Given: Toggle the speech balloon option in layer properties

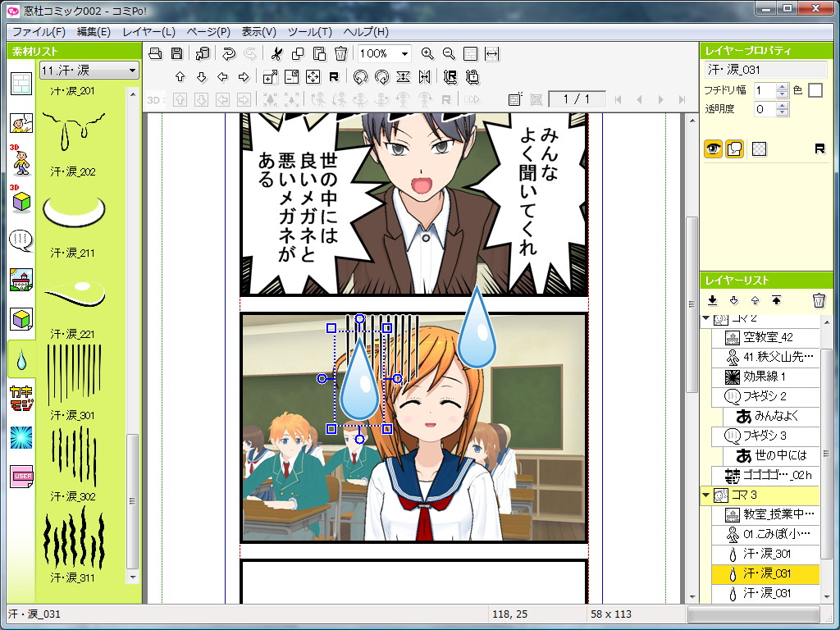Looking at the screenshot, I should coord(734,148).
